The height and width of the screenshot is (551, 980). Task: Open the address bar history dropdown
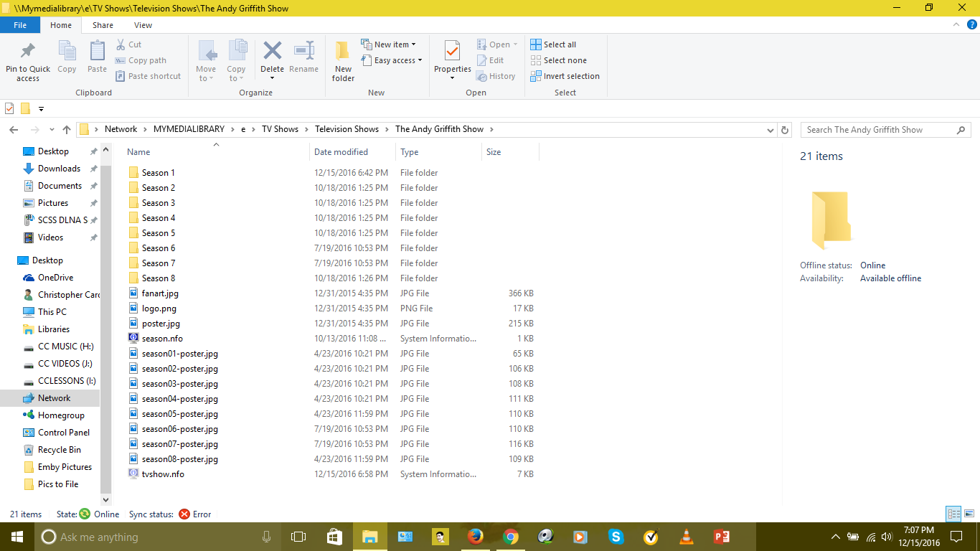click(x=770, y=129)
